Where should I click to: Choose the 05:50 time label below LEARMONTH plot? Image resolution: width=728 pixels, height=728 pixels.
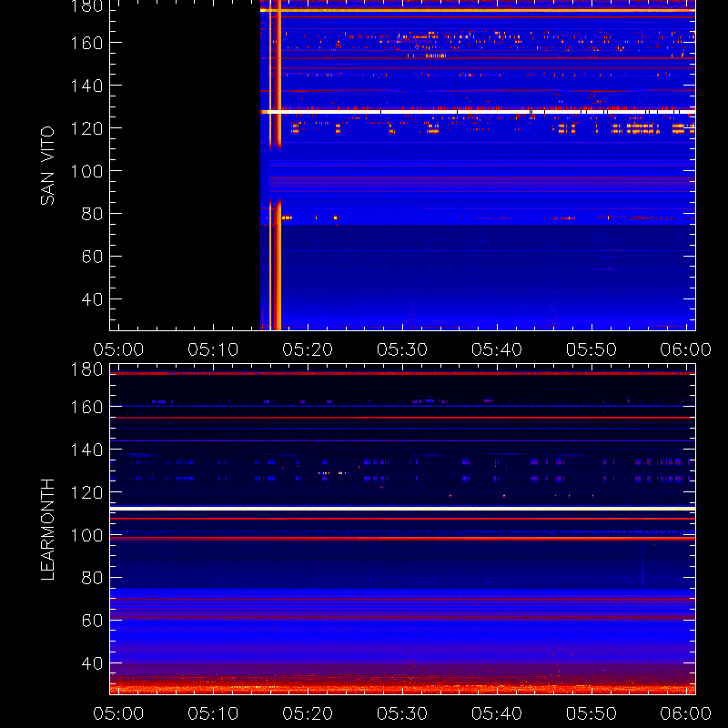point(591,713)
